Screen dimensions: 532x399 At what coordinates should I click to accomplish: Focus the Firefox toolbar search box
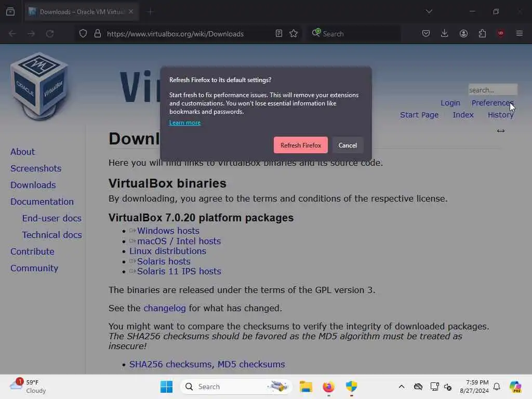[353, 34]
